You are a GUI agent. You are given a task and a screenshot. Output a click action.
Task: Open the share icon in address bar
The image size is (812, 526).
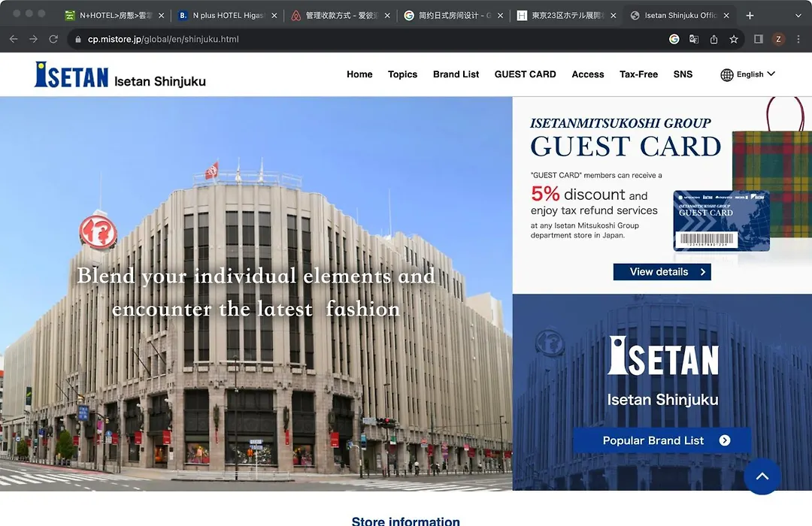714,39
